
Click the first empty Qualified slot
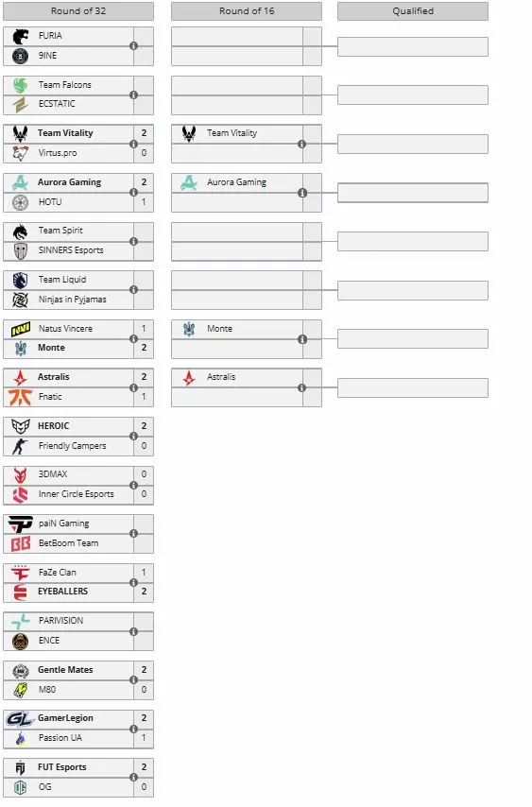pos(413,47)
